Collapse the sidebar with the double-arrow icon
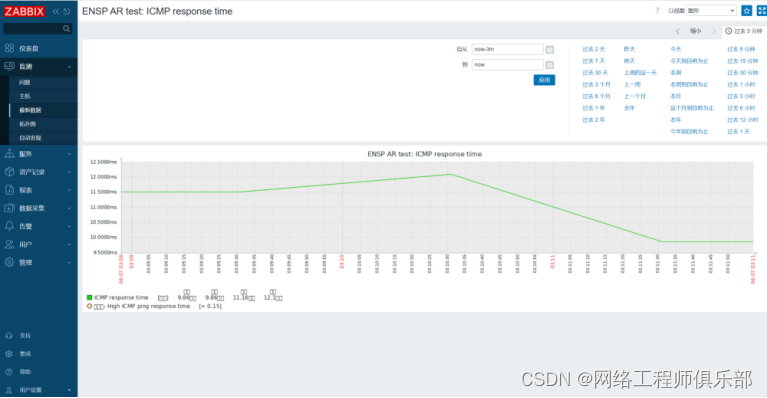Screen dimensions: 767x398 [x=56, y=11]
